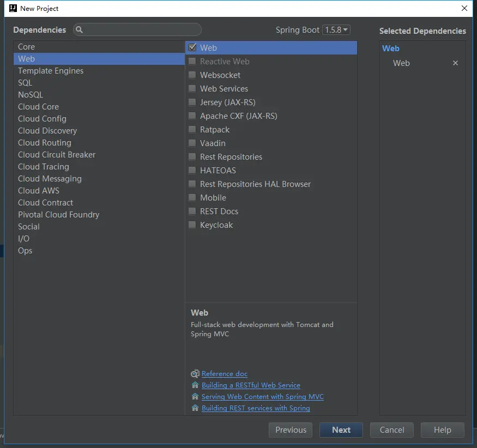Image resolution: width=477 pixels, height=448 pixels.
Task: Select the Cloud Config category
Action: (99, 119)
